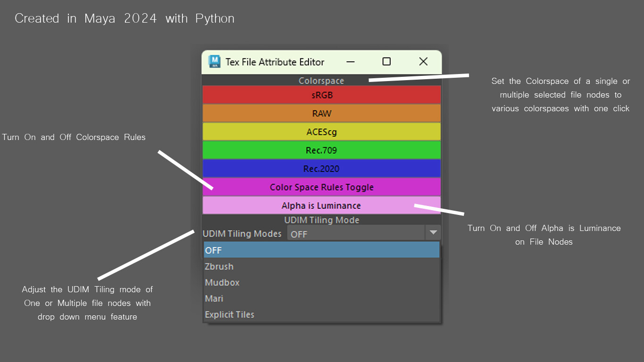The image size is (644, 362).
Task: Click the RAW colorspace button
Action: [x=322, y=113]
